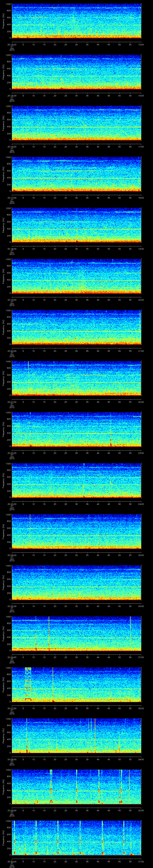
Task: Click the spectrogram panel starting at 20:14:00
Action: tap(77, 21)
